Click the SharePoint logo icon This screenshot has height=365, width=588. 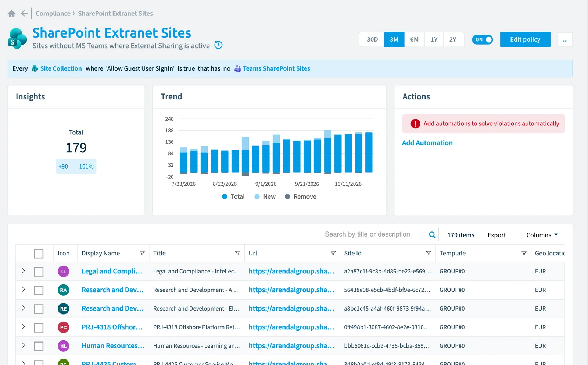click(x=18, y=38)
